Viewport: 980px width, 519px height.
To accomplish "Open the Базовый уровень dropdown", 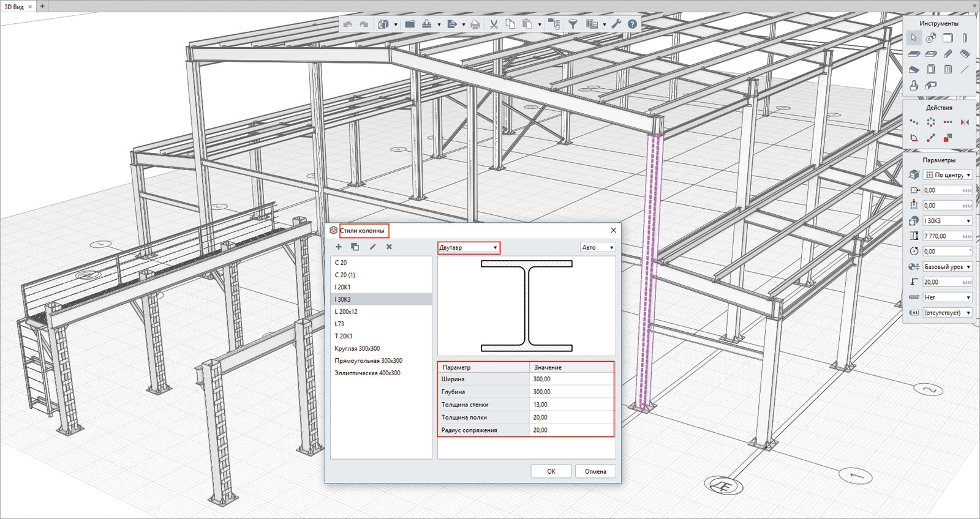I will coord(948,267).
